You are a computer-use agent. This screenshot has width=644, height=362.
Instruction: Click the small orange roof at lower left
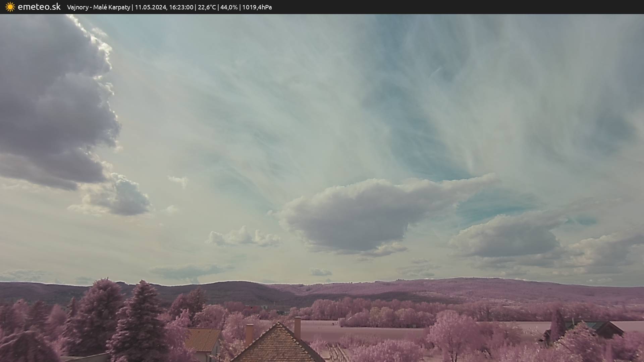click(202, 339)
